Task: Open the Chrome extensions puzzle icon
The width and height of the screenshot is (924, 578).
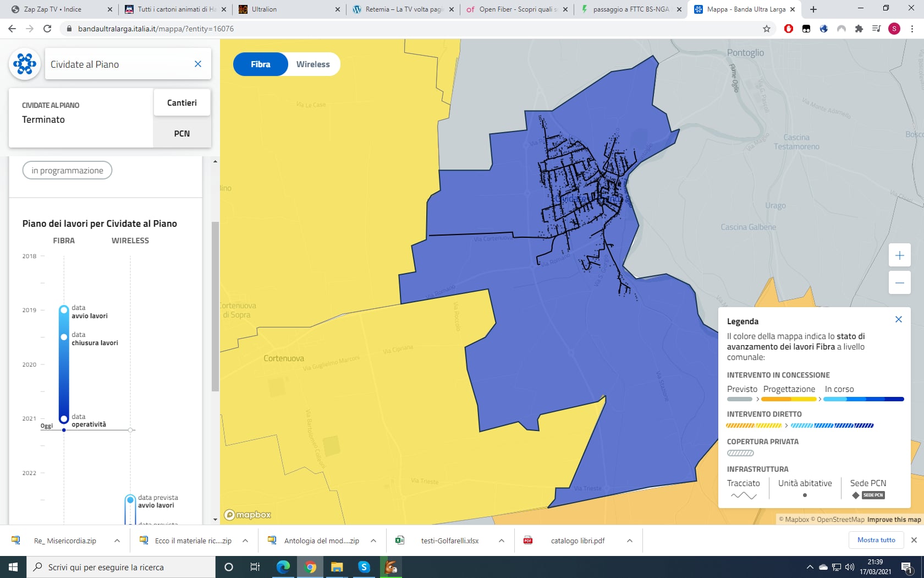Action: click(x=859, y=29)
